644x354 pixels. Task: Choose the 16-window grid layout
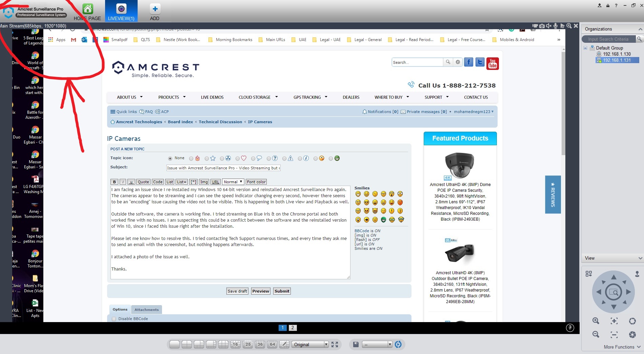tap(236, 344)
